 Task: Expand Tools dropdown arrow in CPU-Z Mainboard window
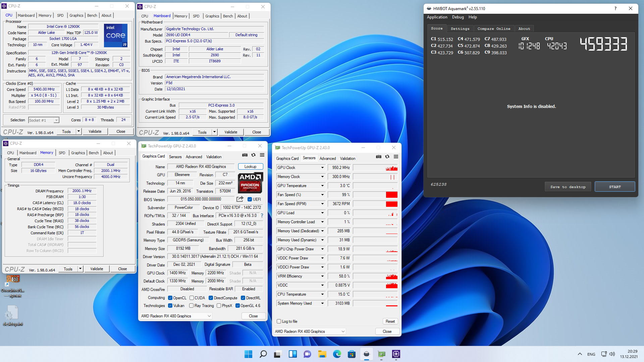[214, 132]
